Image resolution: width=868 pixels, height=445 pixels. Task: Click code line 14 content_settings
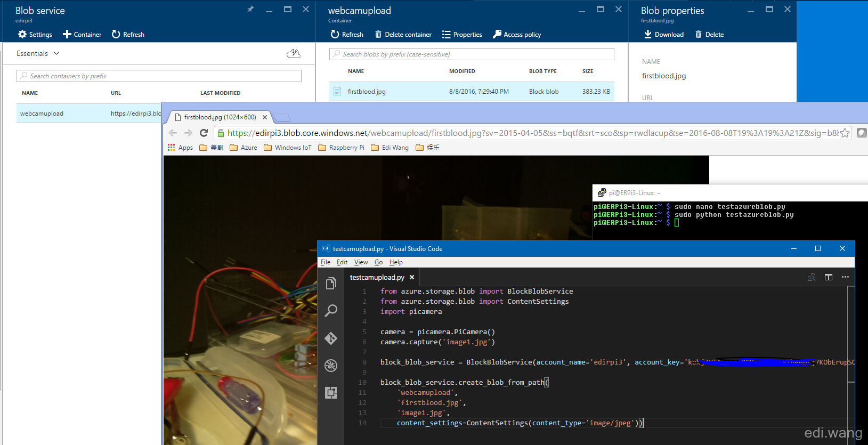pos(512,423)
